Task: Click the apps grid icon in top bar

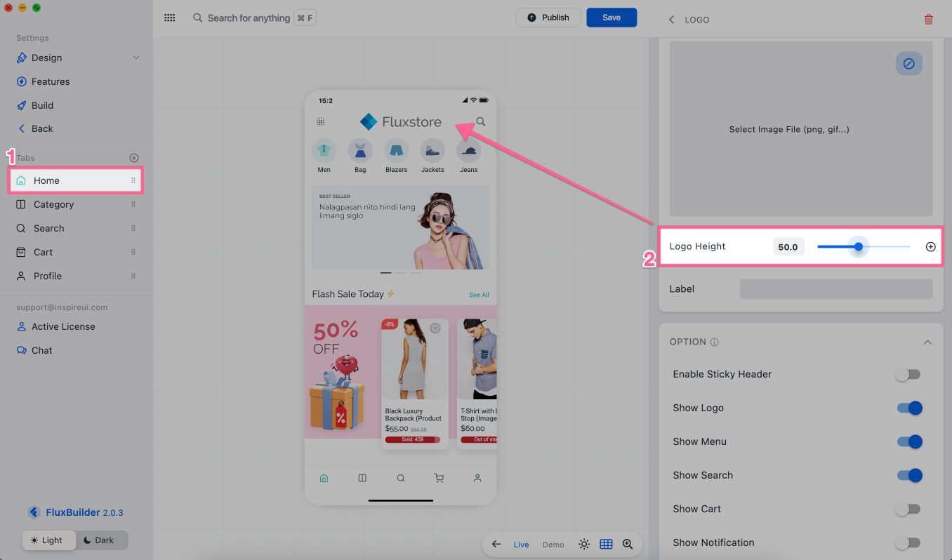Action: tap(170, 18)
